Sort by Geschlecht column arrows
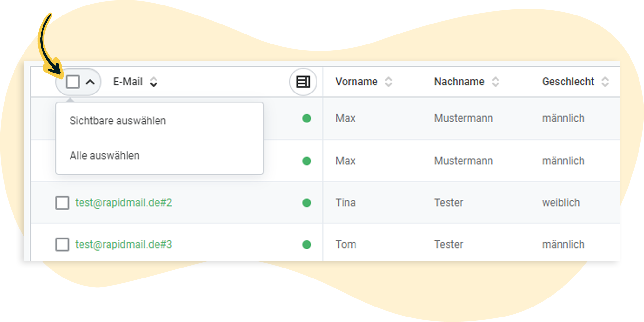Viewport: 644px width, 322px height. 605,82
